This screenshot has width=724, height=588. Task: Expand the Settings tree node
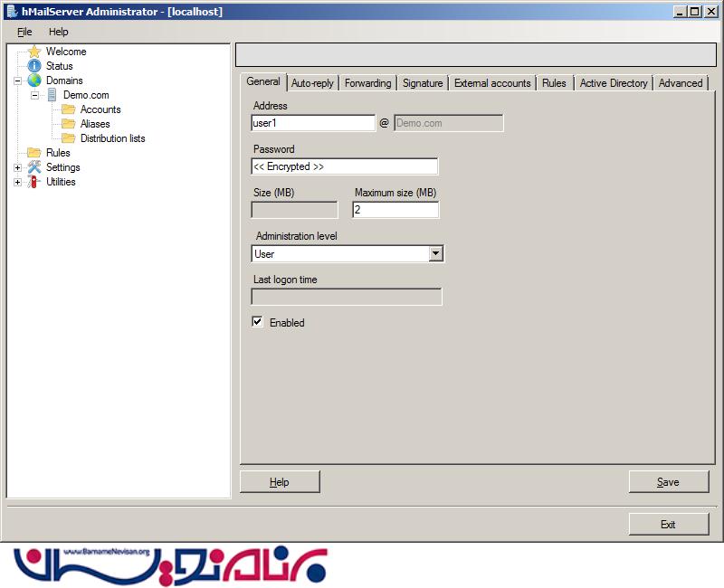tap(17, 167)
